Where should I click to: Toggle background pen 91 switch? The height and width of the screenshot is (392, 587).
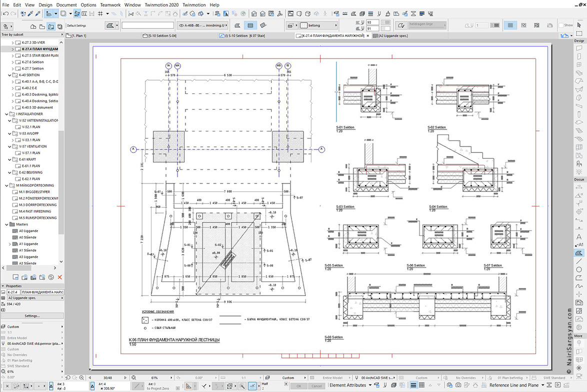385,28
